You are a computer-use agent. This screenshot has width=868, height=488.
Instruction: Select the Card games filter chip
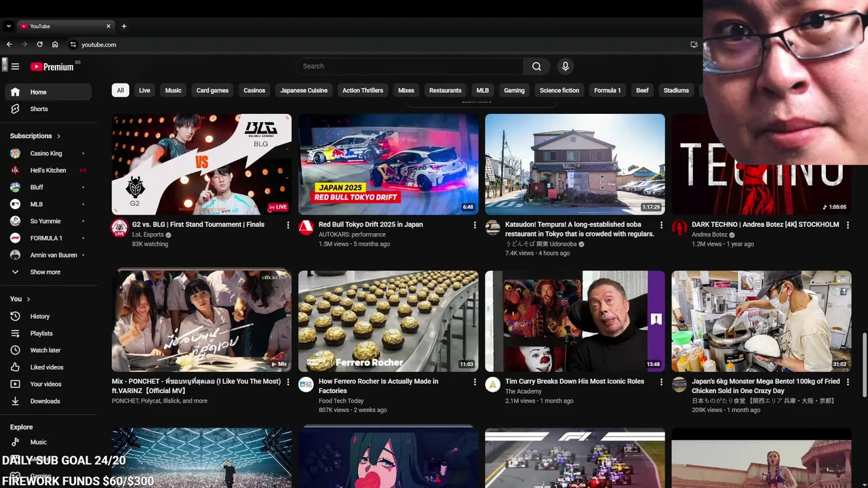pos(212,90)
